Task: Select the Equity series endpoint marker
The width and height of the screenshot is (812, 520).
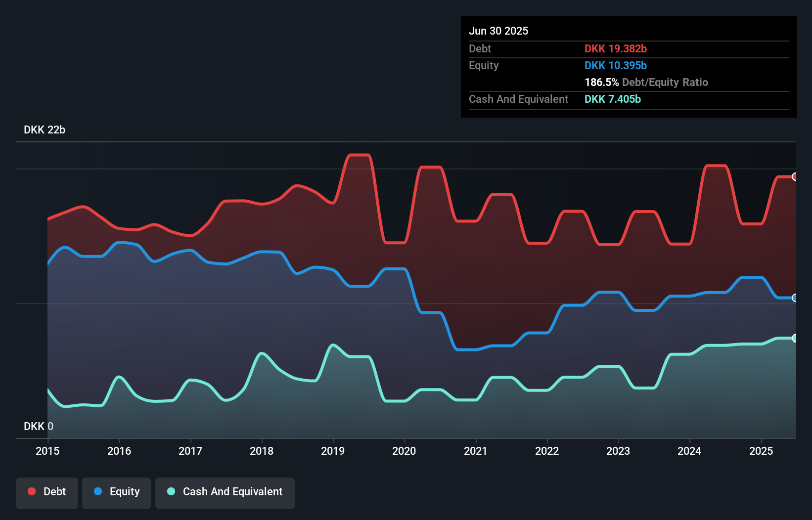Action: [795, 298]
